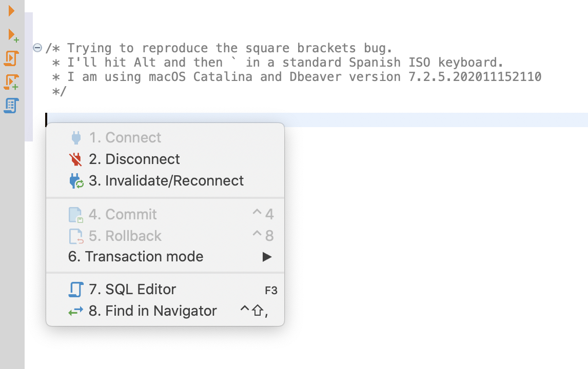The width and height of the screenshot is (588, 369).
Task: Click the red Disconnect plug icon
Action: pyautogui.click(x=76, y=159)
